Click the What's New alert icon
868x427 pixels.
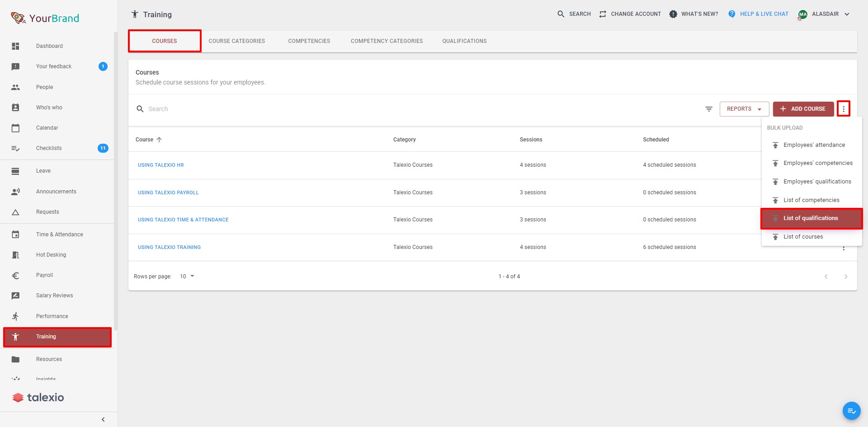pos(673,14)
